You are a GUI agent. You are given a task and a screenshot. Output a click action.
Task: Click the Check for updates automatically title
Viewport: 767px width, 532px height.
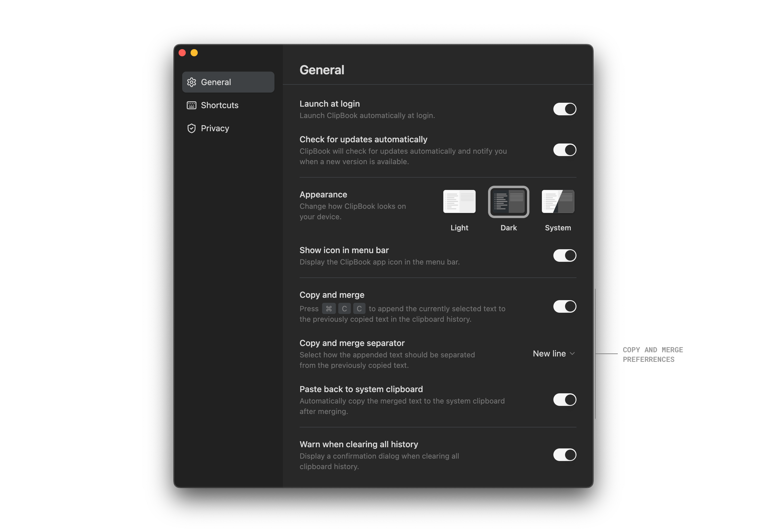pyautogui.click(x=363, y=139)
